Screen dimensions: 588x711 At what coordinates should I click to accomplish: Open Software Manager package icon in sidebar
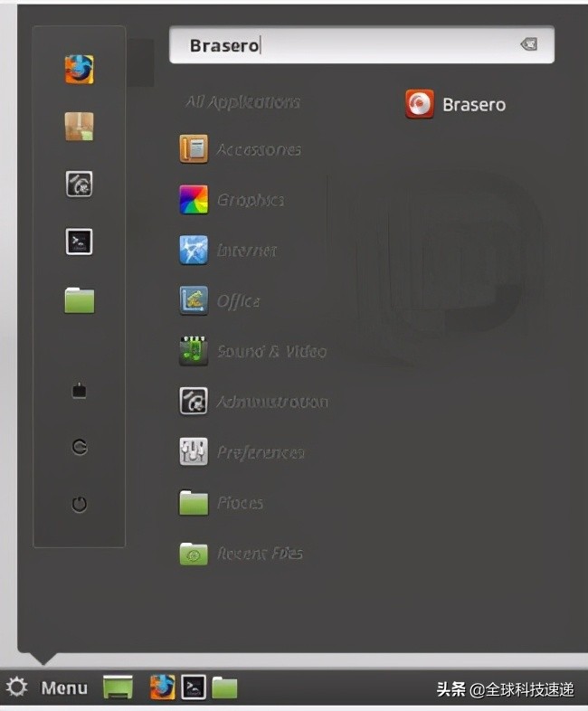point(80,127)
